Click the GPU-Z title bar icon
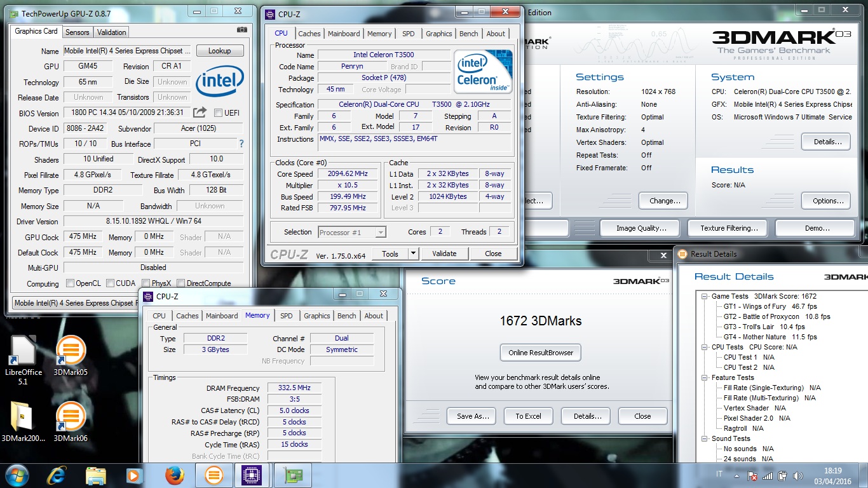 [15, 13]
